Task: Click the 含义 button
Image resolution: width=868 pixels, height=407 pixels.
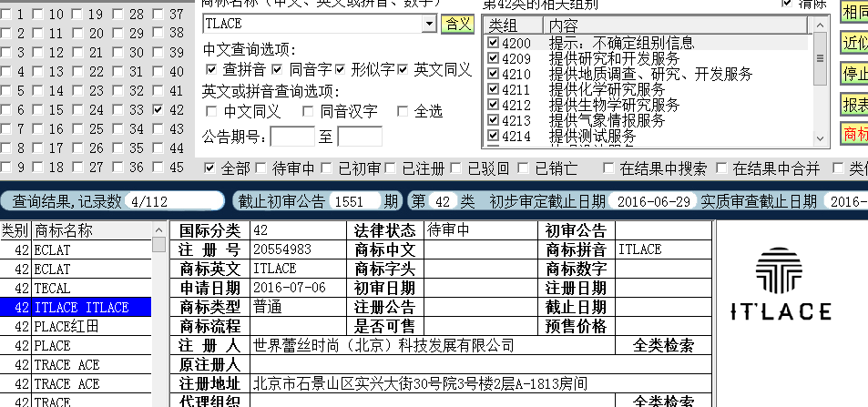Action: pos(458,24)
